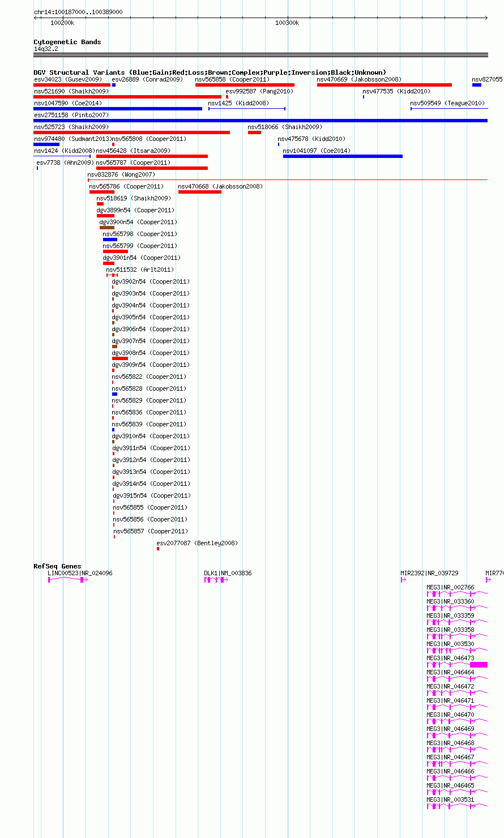This screenshot has width=504, height=838.
Task: Open transcript MEG3|NR_003531
Action: (451, 799)
